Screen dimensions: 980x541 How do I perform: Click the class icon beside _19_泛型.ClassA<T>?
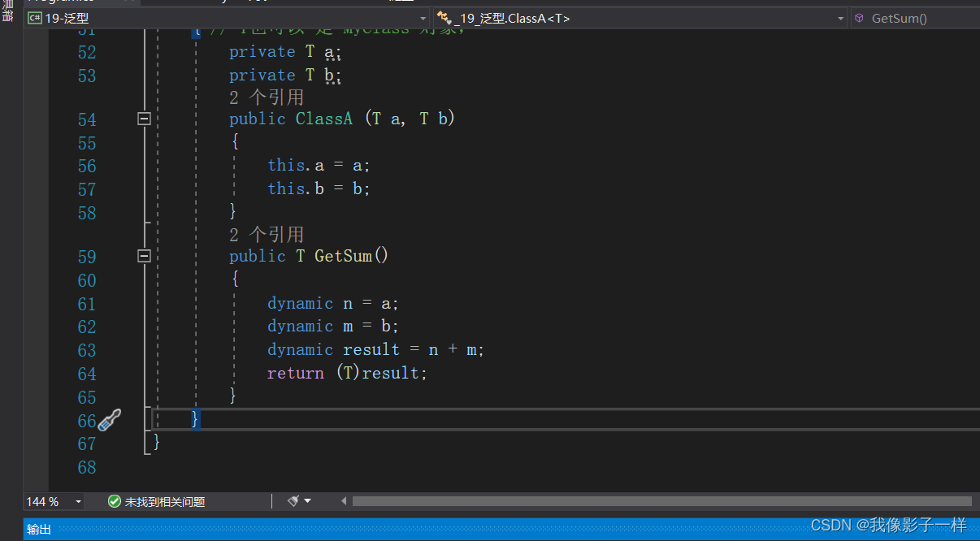444,17
